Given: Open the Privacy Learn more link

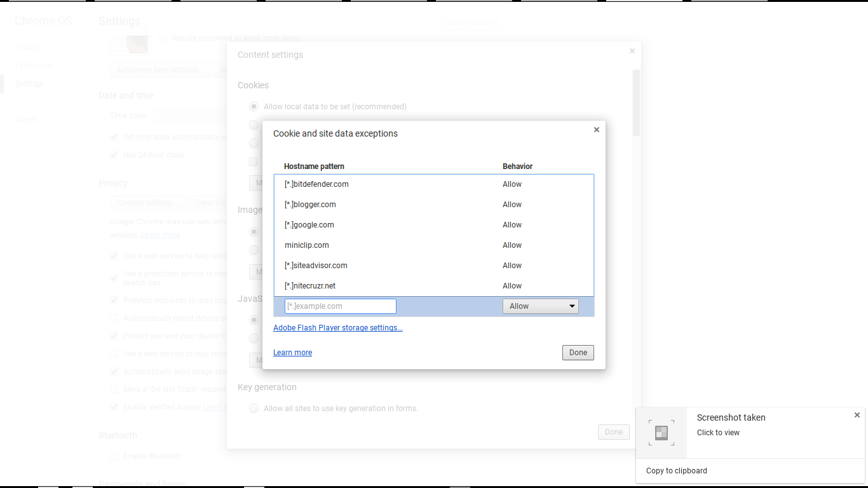Looking at the screenshot, I should (160, 235).
